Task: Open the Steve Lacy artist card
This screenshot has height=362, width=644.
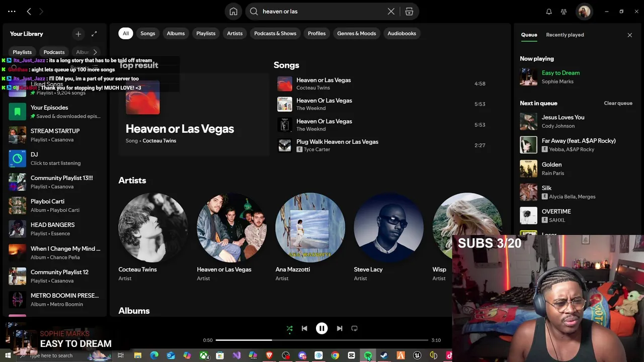Action: click(388, 237)
